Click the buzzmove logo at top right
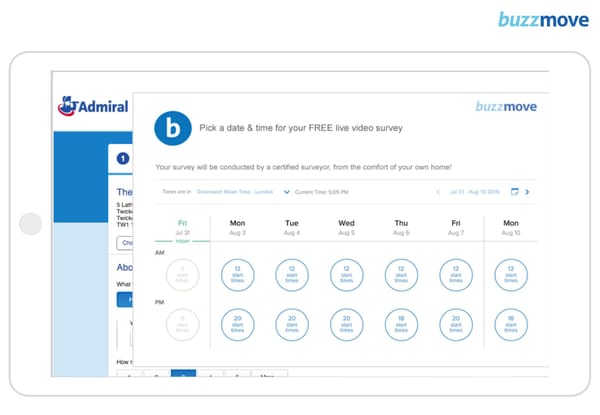Image resolution: width=600 pixels, height=415 pixels. [544, 19]
